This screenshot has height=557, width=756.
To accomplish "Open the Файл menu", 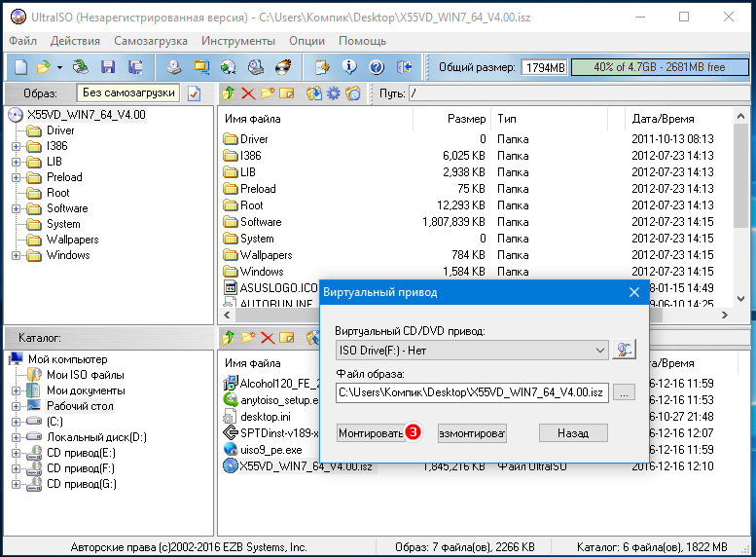I will (x=22, y=41).
